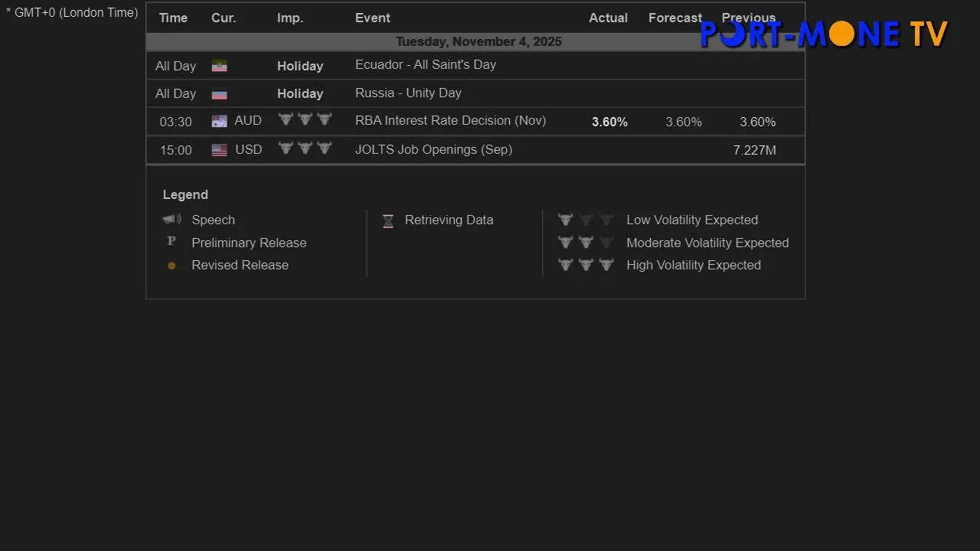The height and width of the screenshot is (551, 980).
Task: Click the All Day cell for Ecuador
Action: [175, 67]
